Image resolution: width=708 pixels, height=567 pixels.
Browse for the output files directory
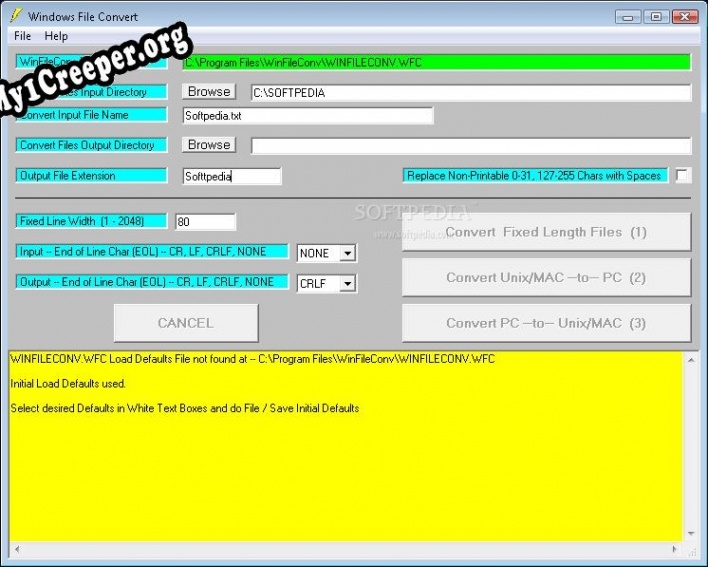click(x=209, y=145)
